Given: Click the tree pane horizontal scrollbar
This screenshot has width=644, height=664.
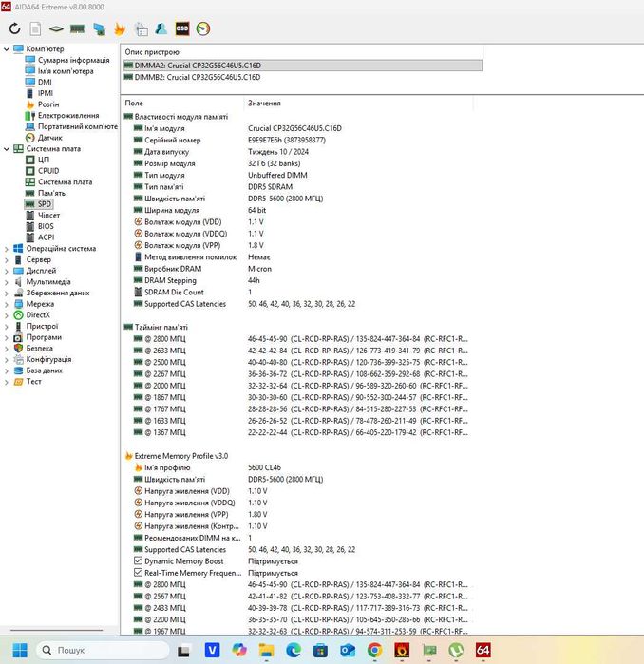Looking at the screenshot, I should [56, 630].
